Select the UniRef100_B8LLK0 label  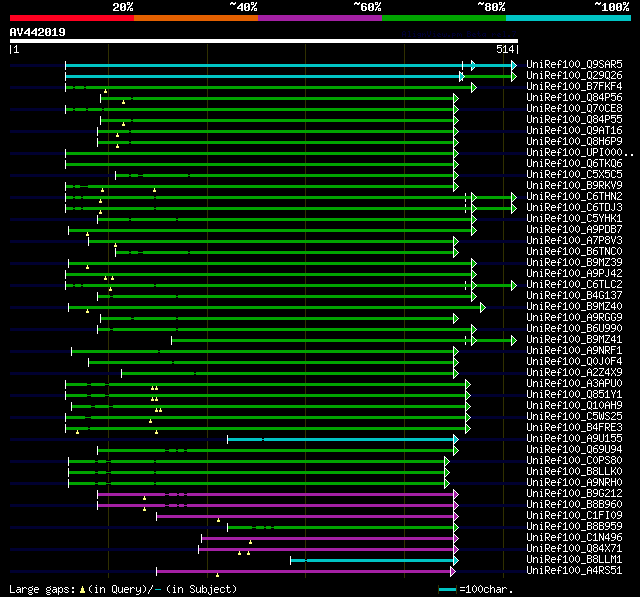[574, 472]
